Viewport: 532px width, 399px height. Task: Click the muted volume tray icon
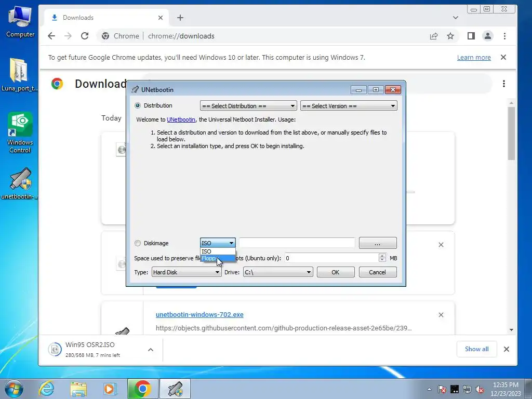click(480, 389)
